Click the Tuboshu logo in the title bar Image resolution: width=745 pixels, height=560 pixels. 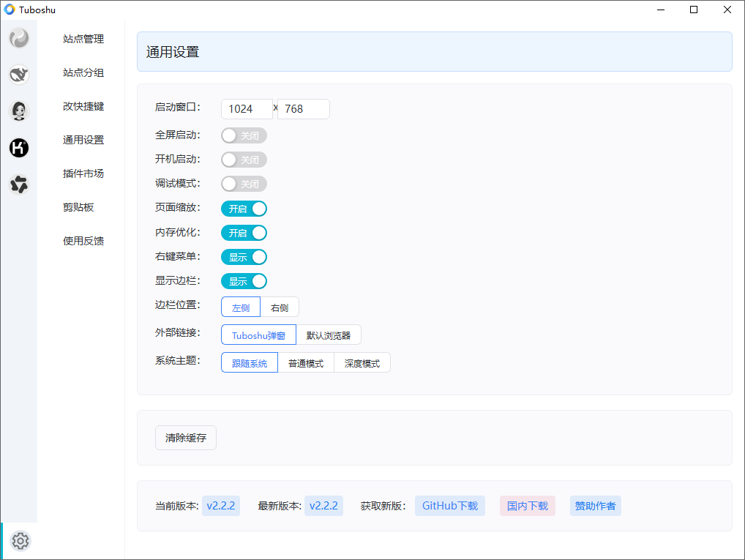click(9, 10)
